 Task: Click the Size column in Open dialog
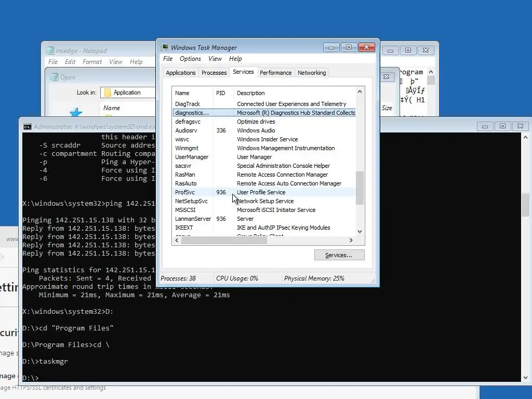387,108
